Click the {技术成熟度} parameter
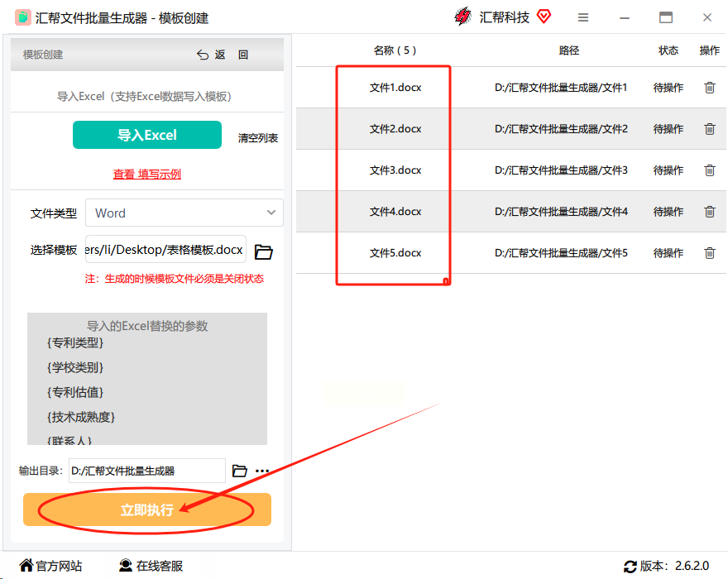The height and width of the screenshot is (579, 728). (81, 417)
